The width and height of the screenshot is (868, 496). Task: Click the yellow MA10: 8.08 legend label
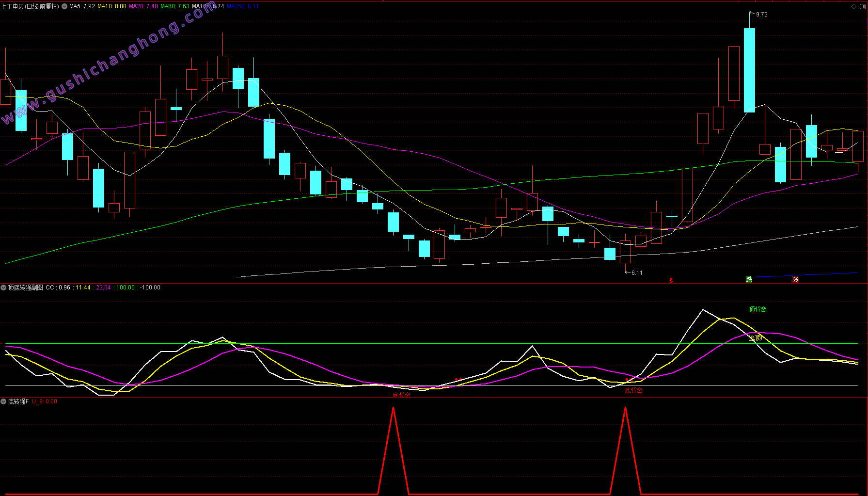point(112,6)
